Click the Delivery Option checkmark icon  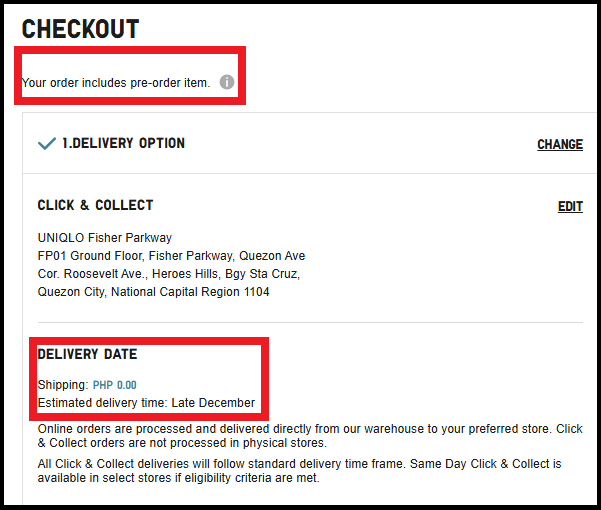(46, 144)
